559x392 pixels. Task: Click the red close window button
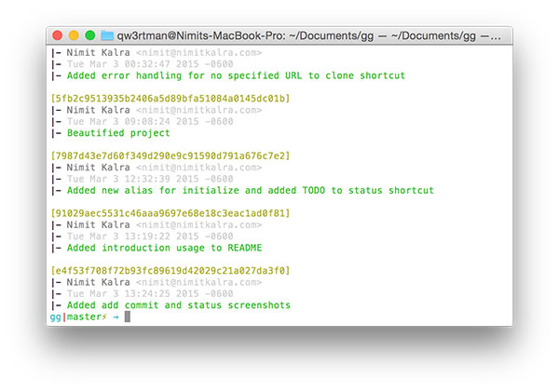coord(58,35)
